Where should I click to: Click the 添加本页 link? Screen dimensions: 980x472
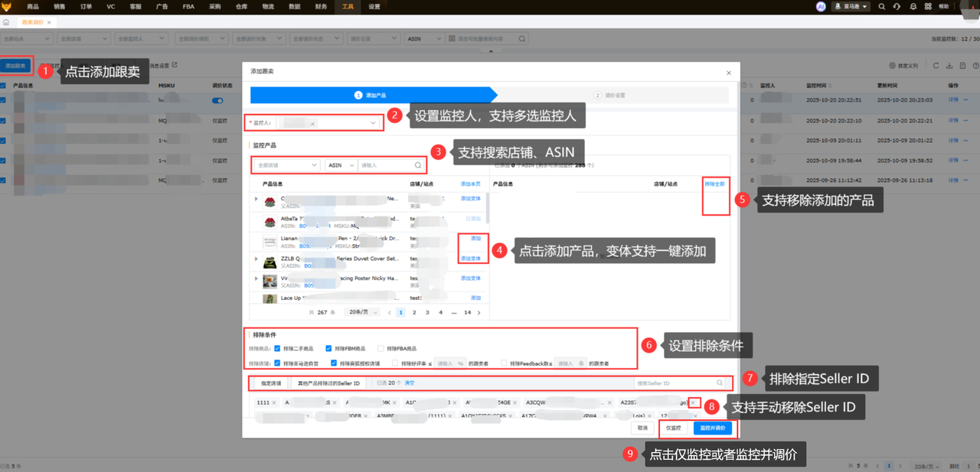pos(470,184)
